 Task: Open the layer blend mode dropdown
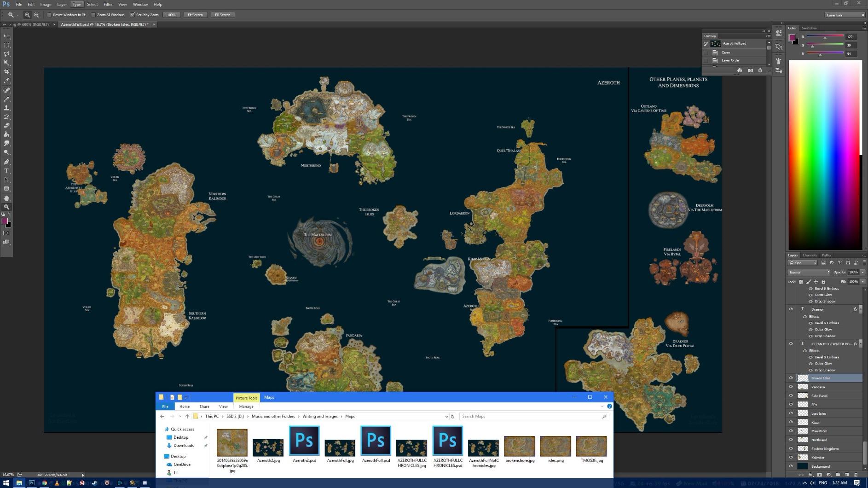(x=810, y=272)
